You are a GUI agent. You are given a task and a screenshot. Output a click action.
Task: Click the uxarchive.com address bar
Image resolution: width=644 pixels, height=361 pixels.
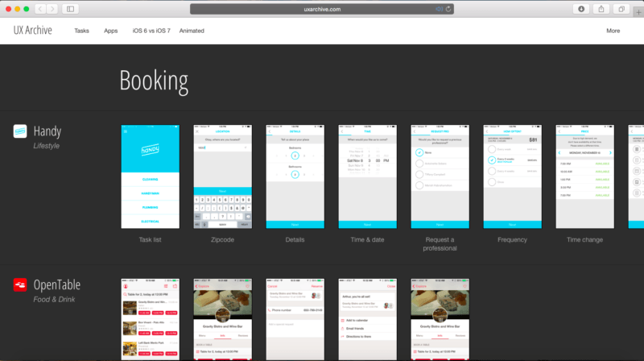[x=322, y=9]
